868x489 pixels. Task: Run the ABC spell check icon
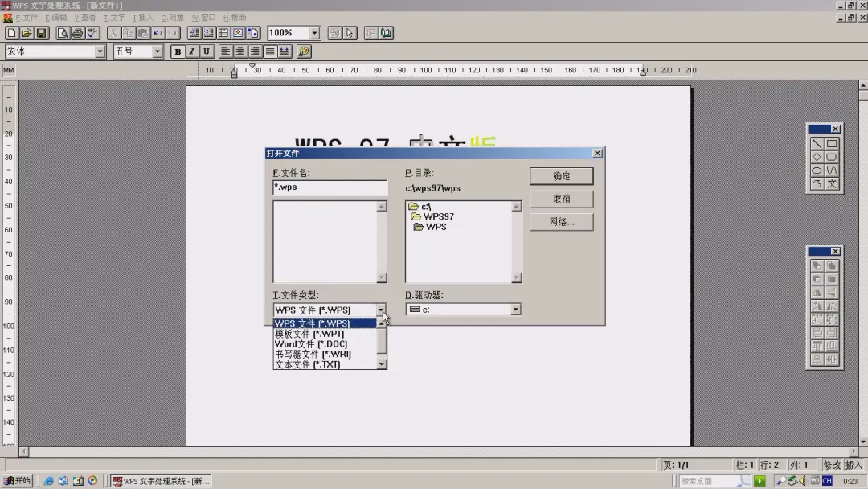click(92, 33)
